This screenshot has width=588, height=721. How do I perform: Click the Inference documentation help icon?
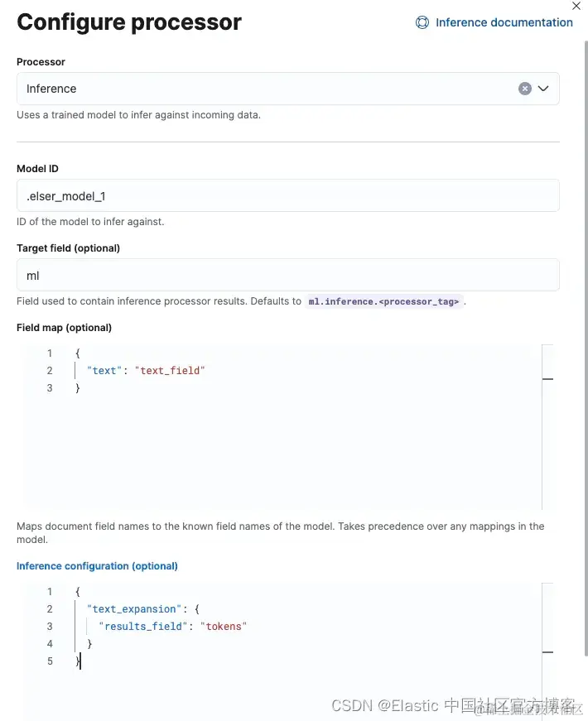point(422,22)
